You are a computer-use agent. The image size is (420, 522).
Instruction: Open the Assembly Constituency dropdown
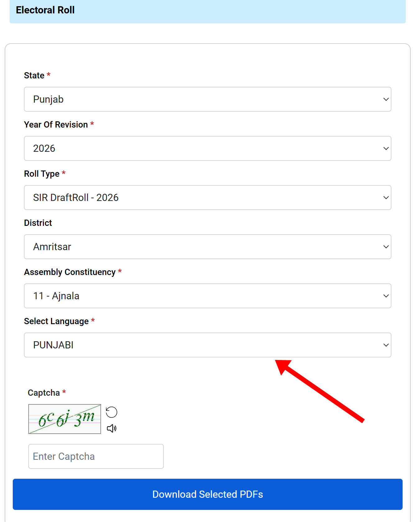(x=207, y=296)
